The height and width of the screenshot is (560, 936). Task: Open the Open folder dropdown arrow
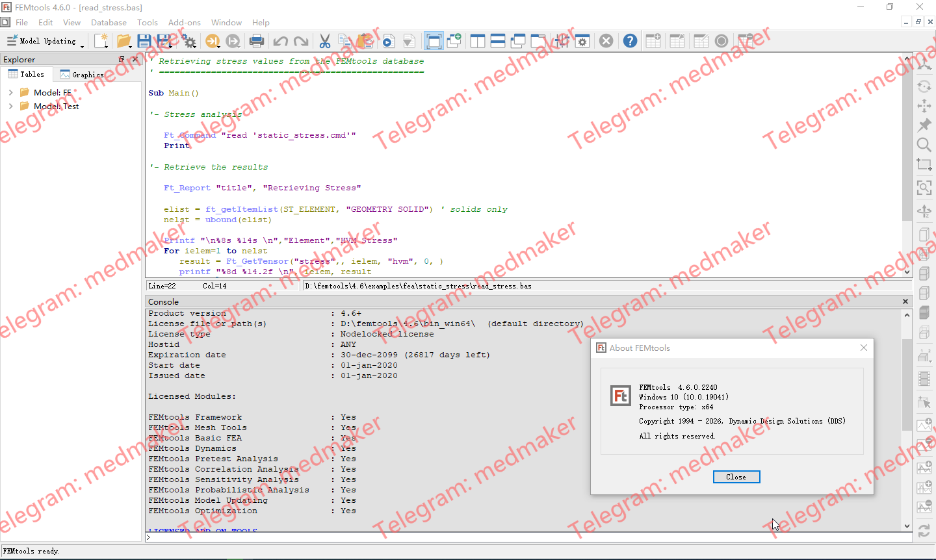131,45
